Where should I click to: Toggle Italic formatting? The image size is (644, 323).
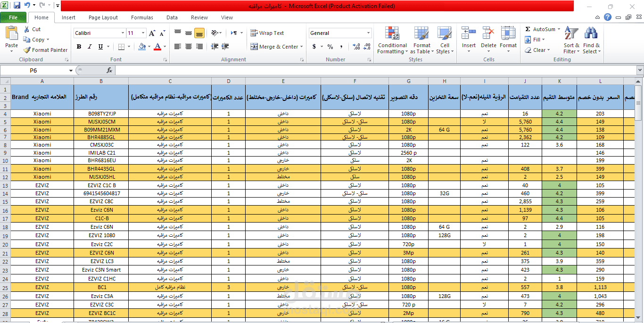[x=90, y=47]
